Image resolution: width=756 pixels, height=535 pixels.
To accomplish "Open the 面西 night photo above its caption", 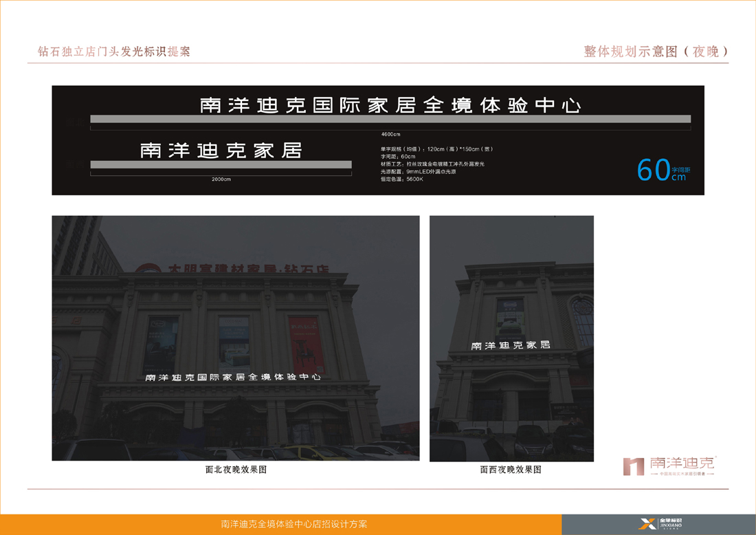I will tap(511, 338).
